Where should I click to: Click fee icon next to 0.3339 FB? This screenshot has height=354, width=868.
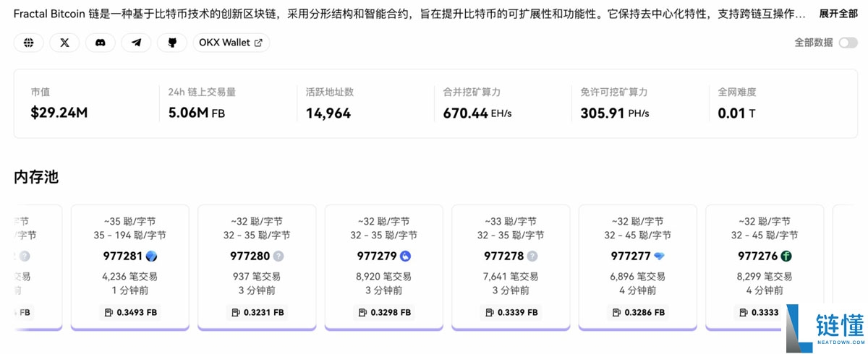pos(490,313)
